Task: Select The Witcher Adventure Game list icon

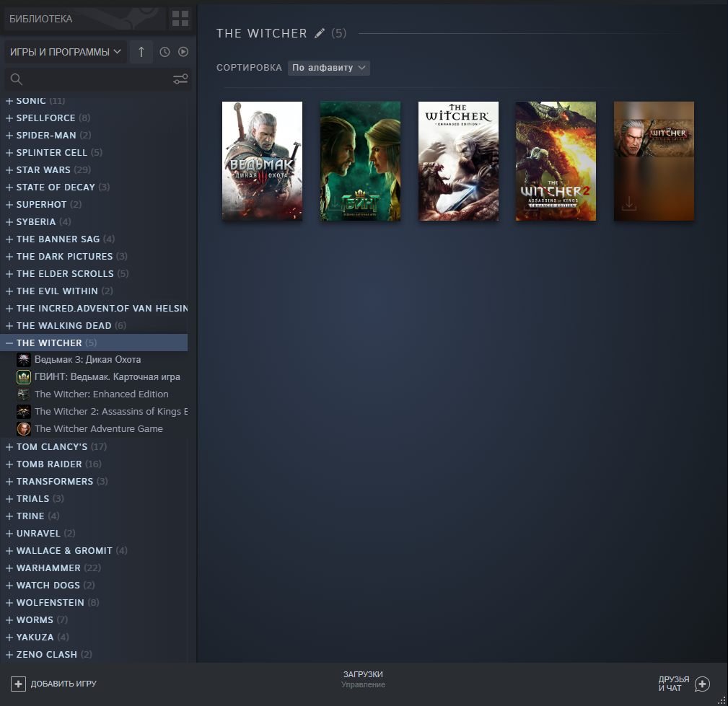Action: pyautogui.click(x=24, y=429)
